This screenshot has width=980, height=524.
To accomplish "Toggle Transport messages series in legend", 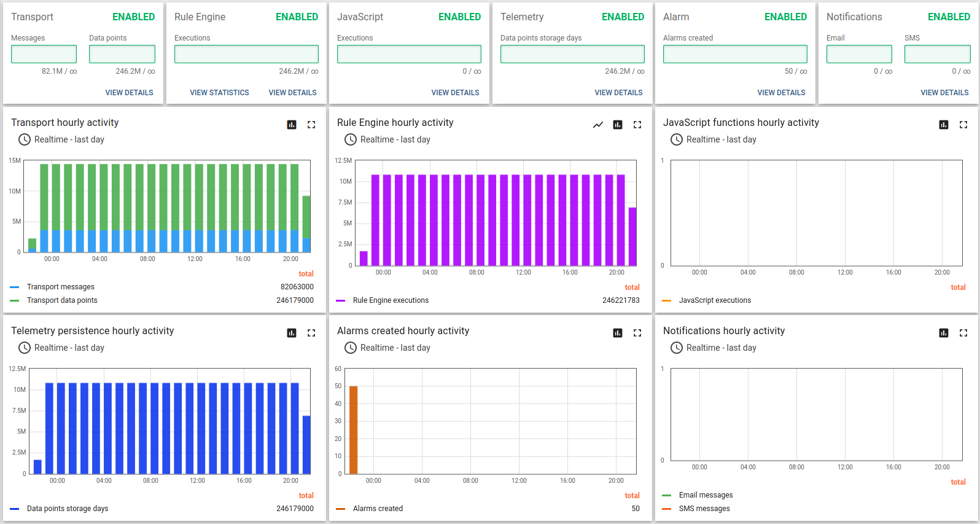I will coord(60,287).
